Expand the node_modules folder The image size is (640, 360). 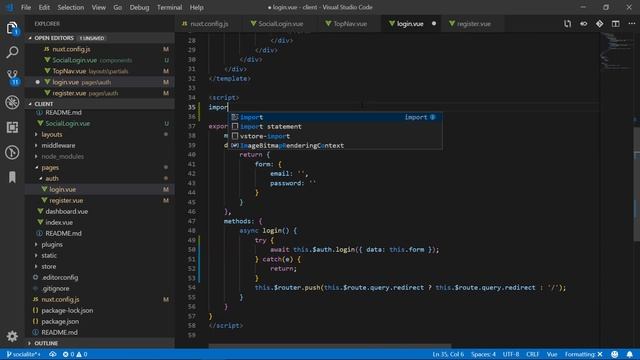pyautogui.click(x=36, y=156)
